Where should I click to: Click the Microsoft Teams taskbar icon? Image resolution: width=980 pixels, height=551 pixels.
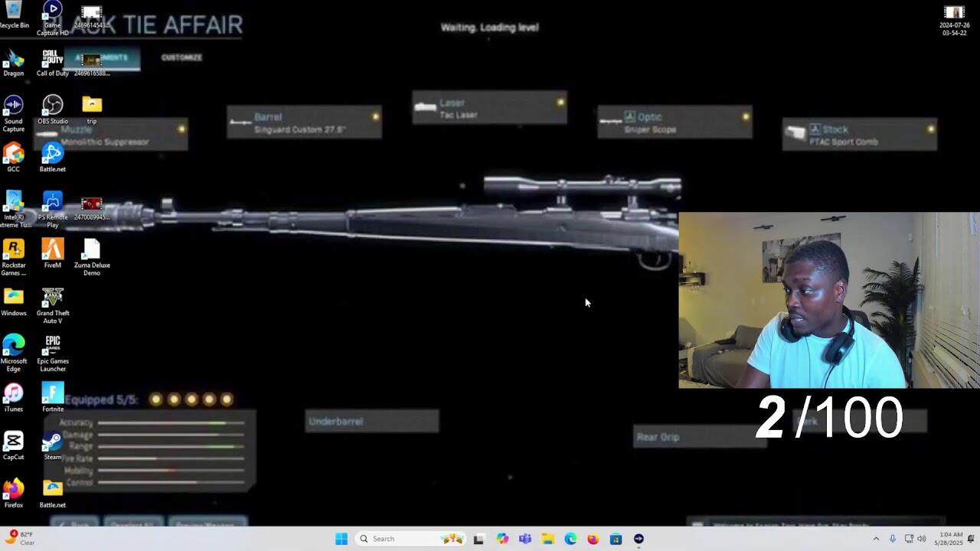click(x=524, y=539)
